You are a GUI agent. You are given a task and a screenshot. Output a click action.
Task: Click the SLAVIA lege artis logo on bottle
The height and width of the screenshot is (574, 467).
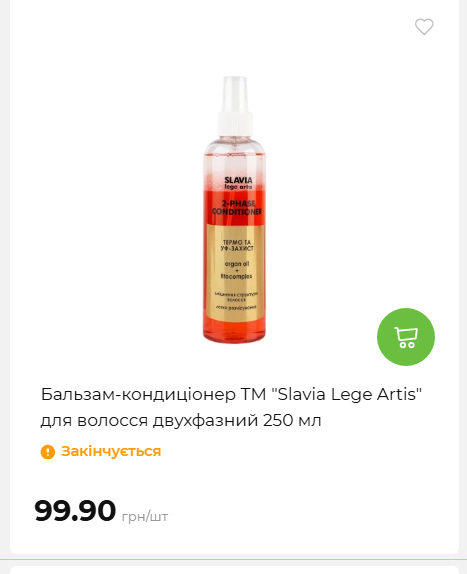point(238,183)
